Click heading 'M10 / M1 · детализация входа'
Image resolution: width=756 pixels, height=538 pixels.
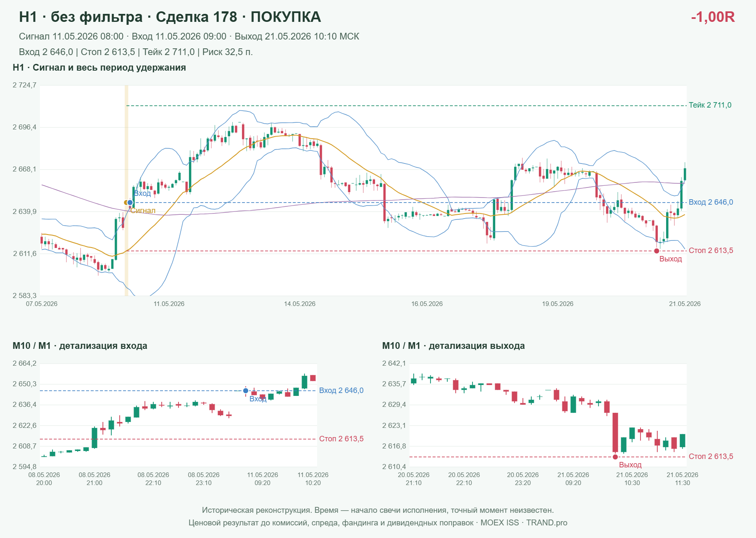pyautogui.click(x=80, y=346)
